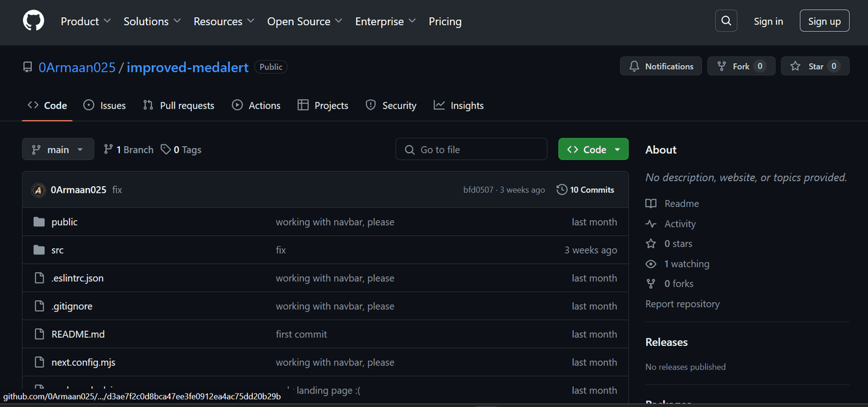Open the 0Armaan025 user avatar
Image resolution: width=868 pixels, height=407 pixels.
(x=39, y=190)
